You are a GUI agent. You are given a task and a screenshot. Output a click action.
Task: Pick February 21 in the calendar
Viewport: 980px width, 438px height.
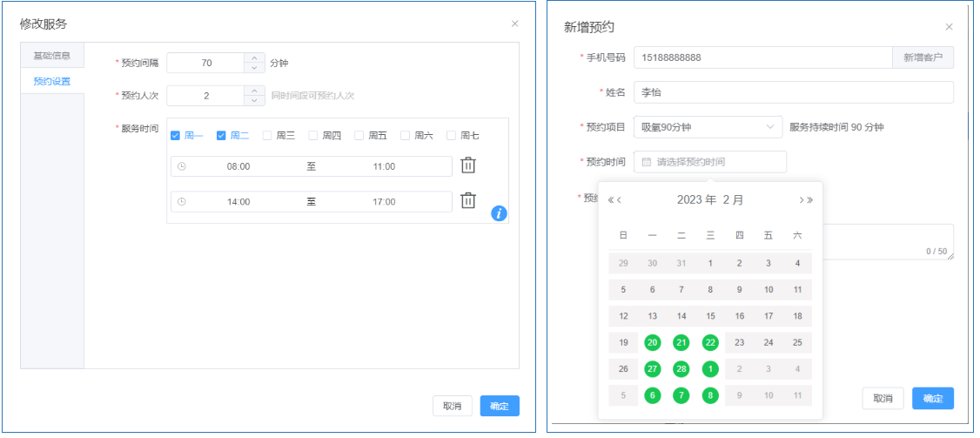[681, 343]
